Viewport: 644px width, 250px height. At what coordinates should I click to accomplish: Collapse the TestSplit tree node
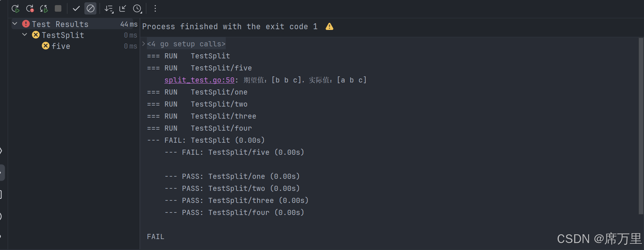25,35
